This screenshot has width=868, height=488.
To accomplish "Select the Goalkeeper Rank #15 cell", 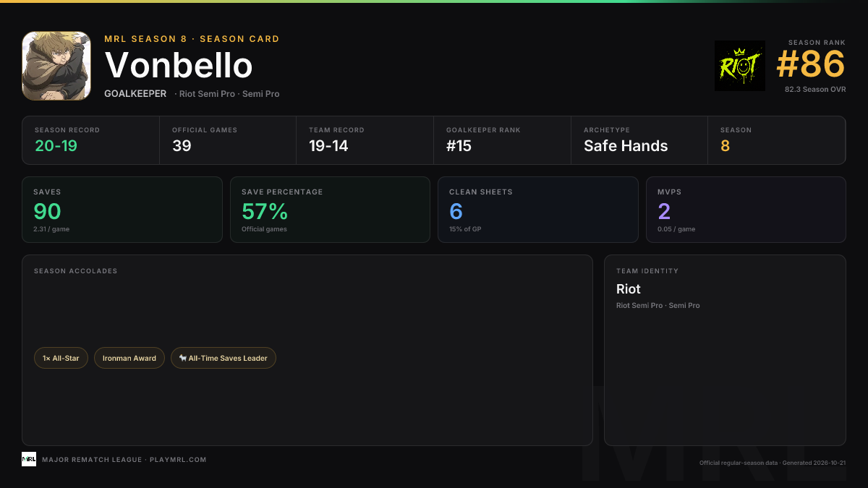I will click(503, 140).
